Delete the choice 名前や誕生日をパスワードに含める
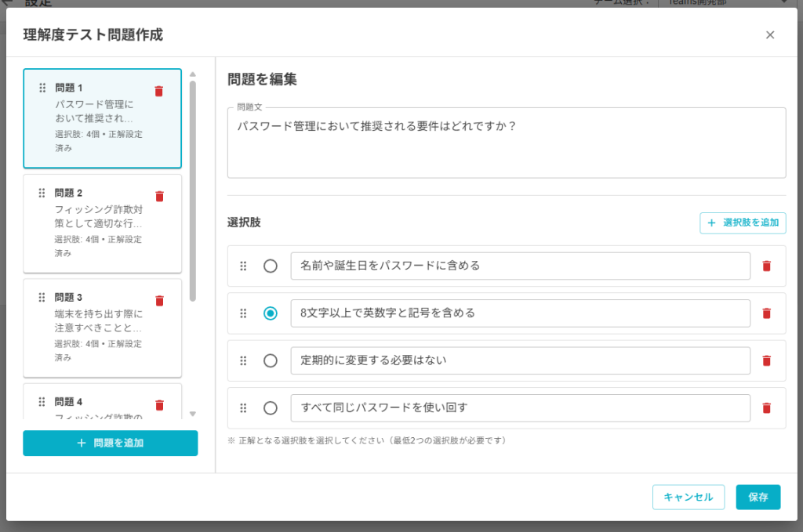Screen dimensions: 803x532 point(766,266)
